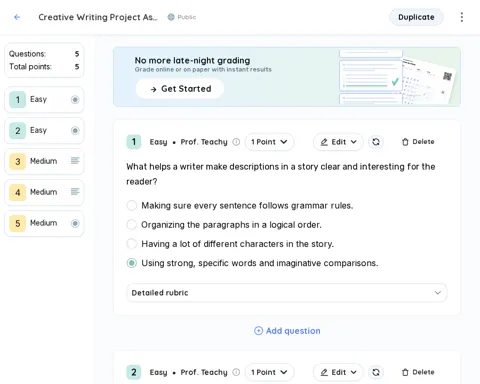Image resolution: width=480 pixels, height=384 pixels.
Task: Delete question 1 using the trash icon
Action: (418, 142)
